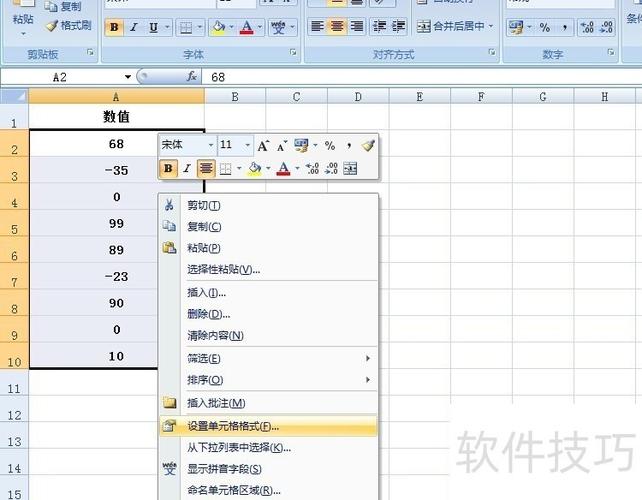The height and width of the screenshot is (500, 642).
Task: Choose 剪切(T) from context menu
Action: pos(269,205)
